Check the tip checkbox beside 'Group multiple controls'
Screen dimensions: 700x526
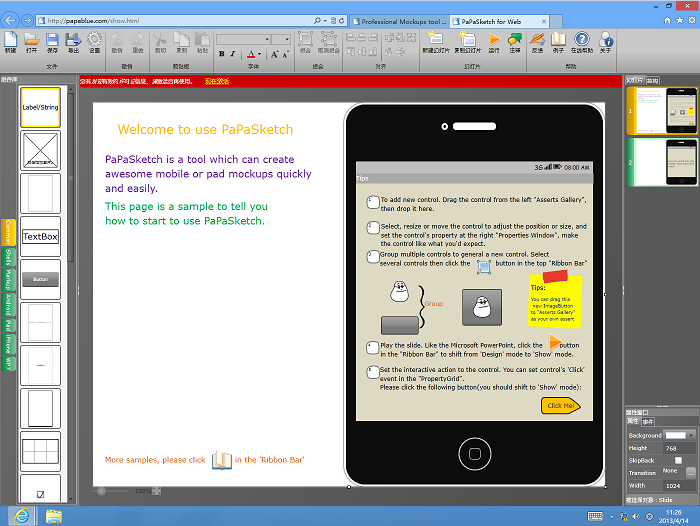pyautogui.click(x=373, y=257)
